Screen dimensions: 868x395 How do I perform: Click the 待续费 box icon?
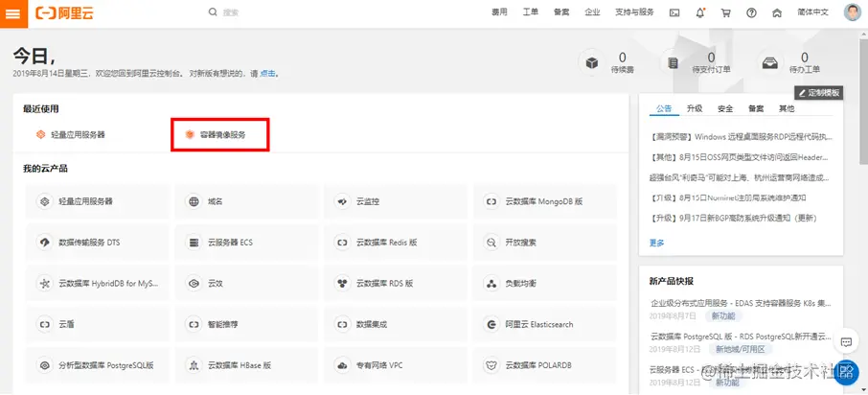(592, 62)
